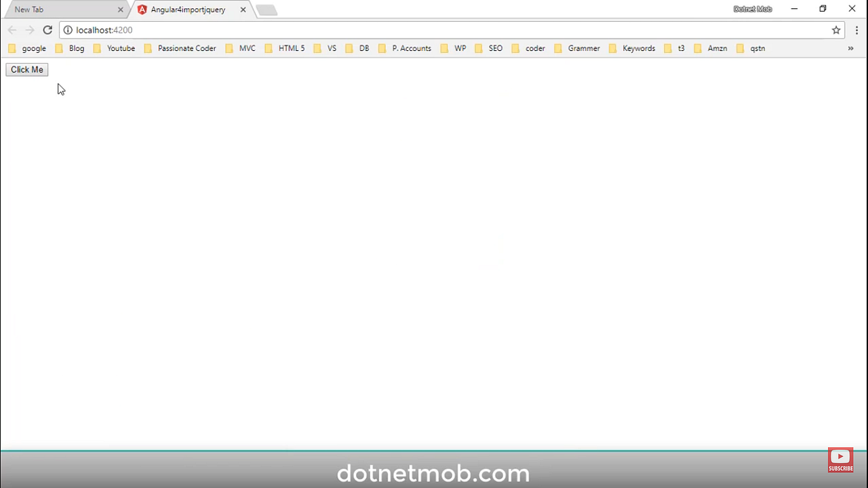Visit the google bookmark
The height and width of the screenshot is (488, 868).
pos(34,48)
